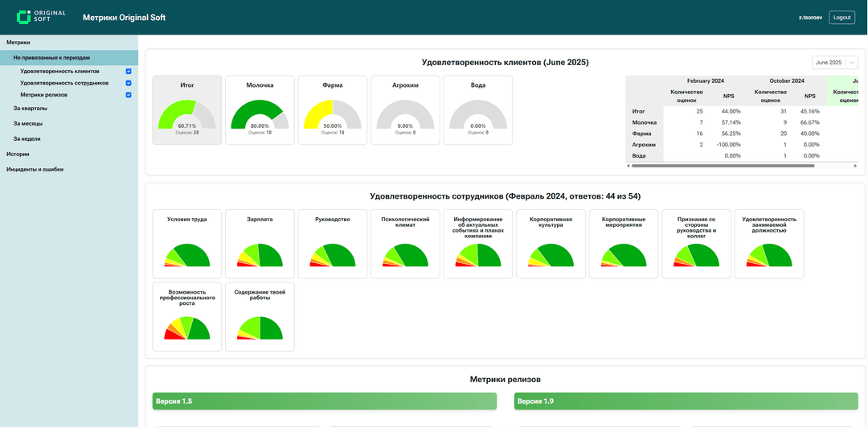
Task: Click the NPS table horizontal scrollbar
Action: point(723,165)
